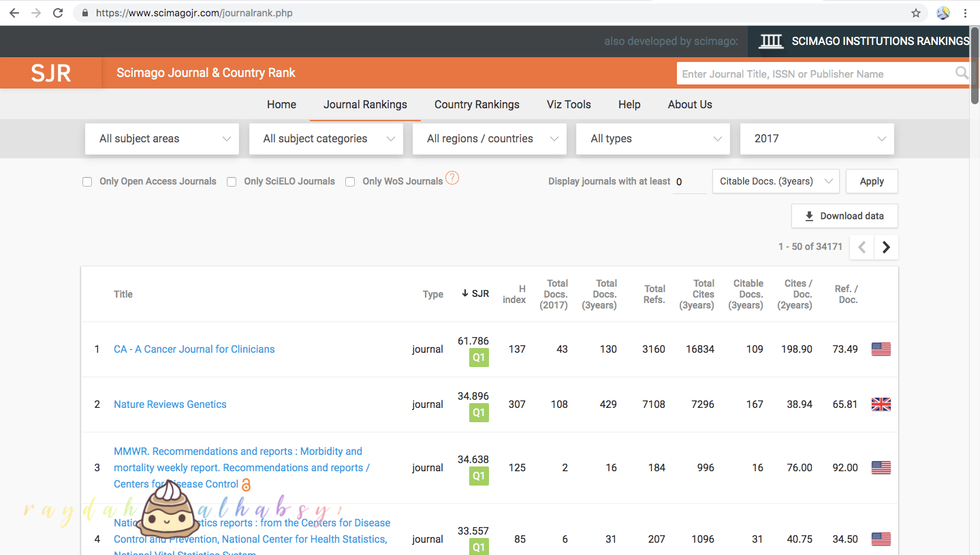980x555 pixels.
Task: Open the All subject areas dropdown
Action: point(162,139)
